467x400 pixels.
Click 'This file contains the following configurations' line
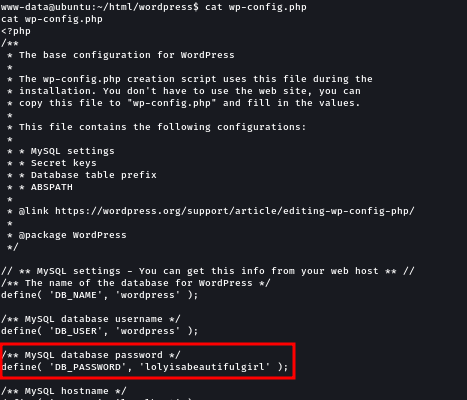[162, 127]
